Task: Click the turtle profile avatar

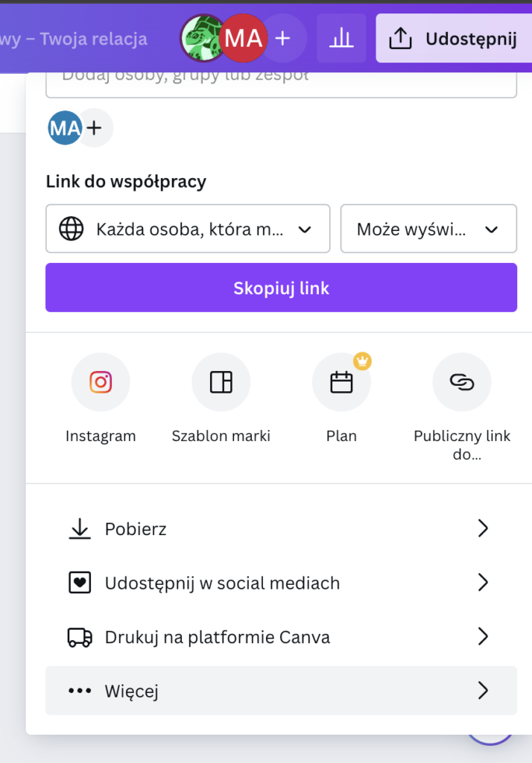Action: 202,38
